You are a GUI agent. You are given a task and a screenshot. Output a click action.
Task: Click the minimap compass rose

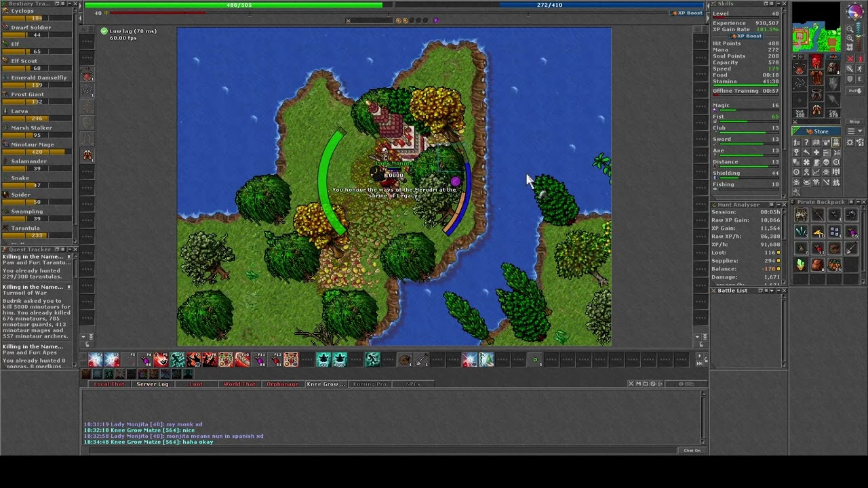tap(855, 11)
